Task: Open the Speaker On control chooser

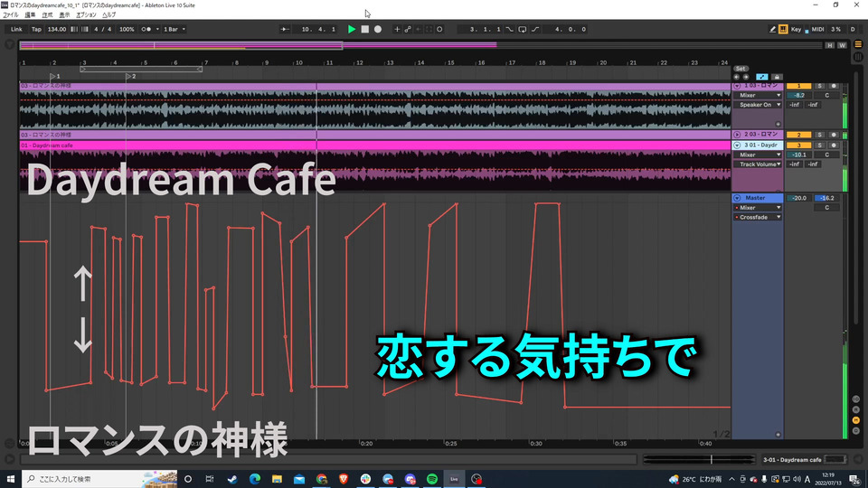Action: (758, 105)
